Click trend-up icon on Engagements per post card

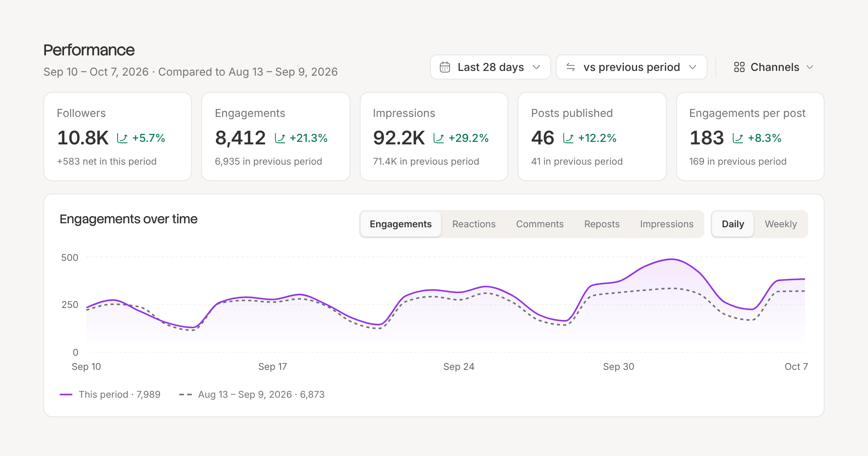tap(738, 138)
